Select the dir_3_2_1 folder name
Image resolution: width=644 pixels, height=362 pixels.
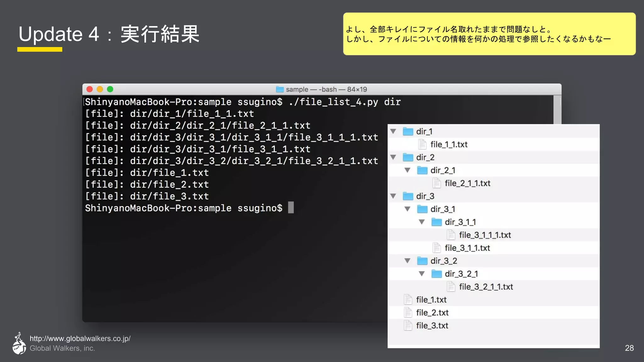point(462,274)
